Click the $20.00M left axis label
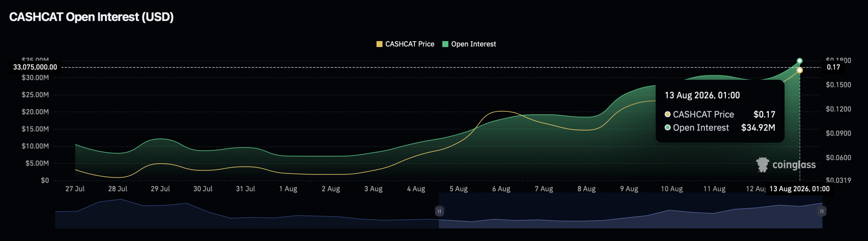The width and height of the screenshot is (868, 241). click(x=35, y=112)
